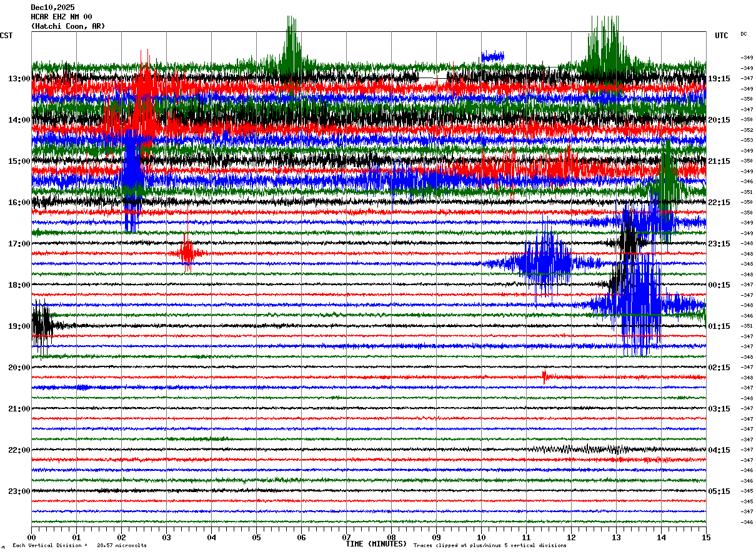Click the station name (Hatchi Coon, AR)
756x554 pixels.
(x=68, y=26)
